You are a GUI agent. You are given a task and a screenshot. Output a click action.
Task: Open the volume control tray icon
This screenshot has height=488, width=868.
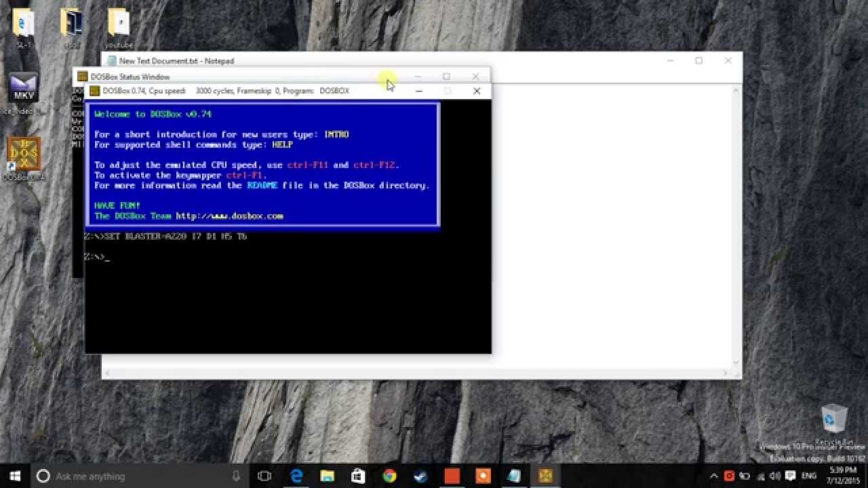774,476
